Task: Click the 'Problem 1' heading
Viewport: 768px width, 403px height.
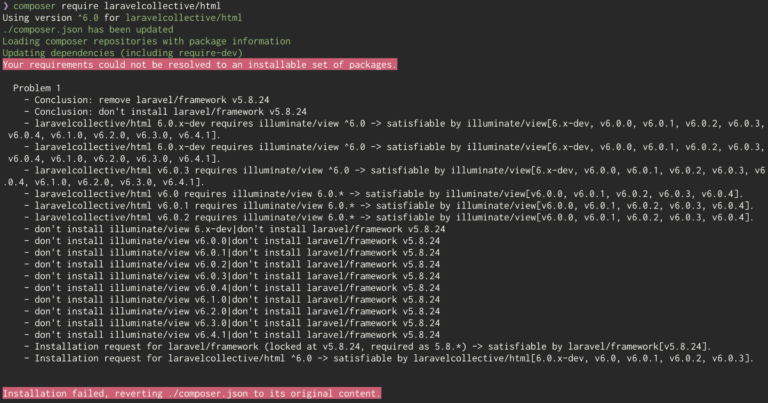Action: (x=37, y=89)
